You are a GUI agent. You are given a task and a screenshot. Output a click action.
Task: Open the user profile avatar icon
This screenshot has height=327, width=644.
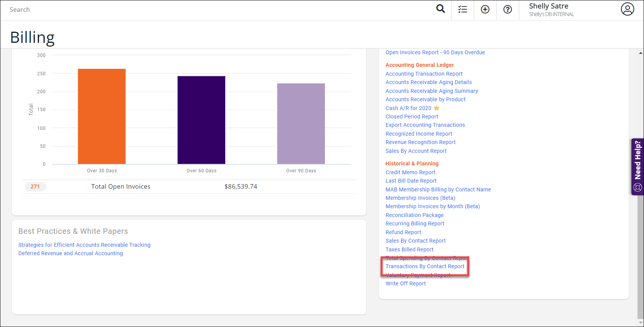(627, 9)
